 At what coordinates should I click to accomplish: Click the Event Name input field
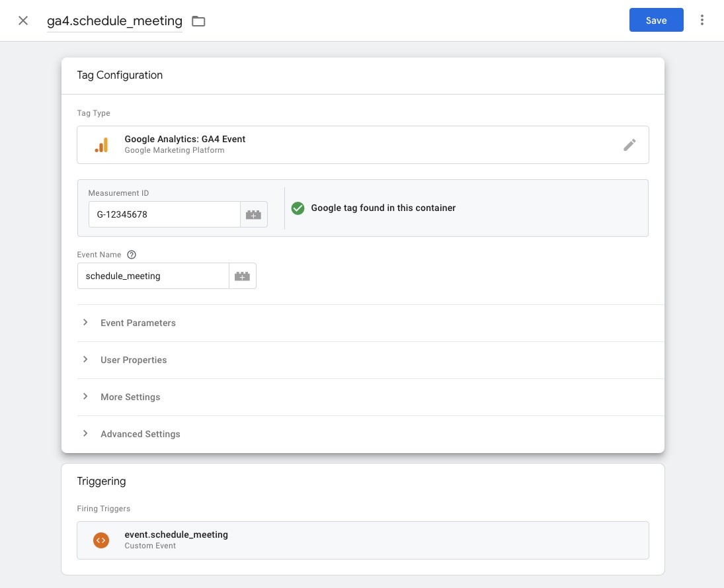tap(153, 276)
